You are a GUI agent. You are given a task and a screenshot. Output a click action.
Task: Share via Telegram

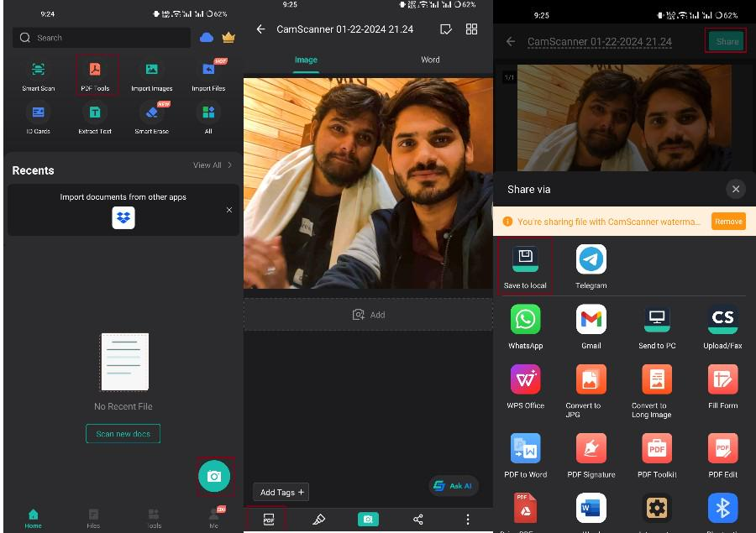pos(591,267)
